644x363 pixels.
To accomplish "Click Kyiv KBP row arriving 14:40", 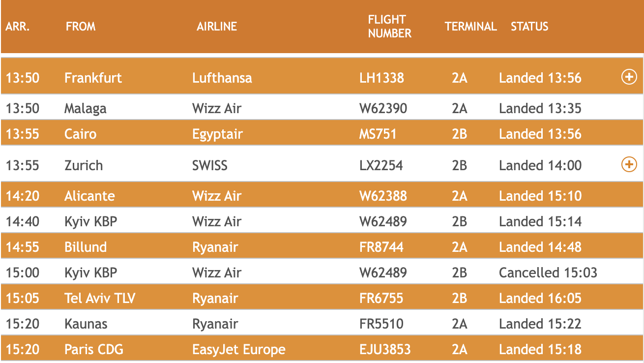I will pyautogui.click(x=322, y=221).
